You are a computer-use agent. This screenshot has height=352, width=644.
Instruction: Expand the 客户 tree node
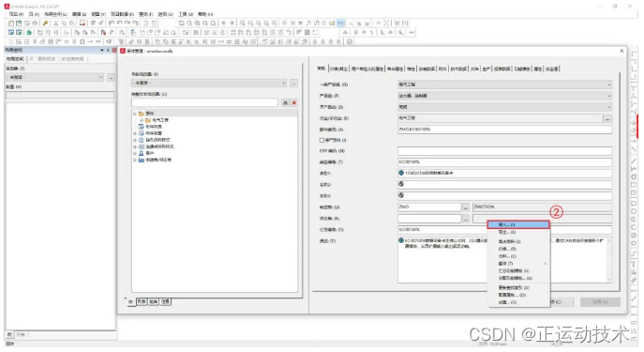pyautogui.click(x=135, y=153)
